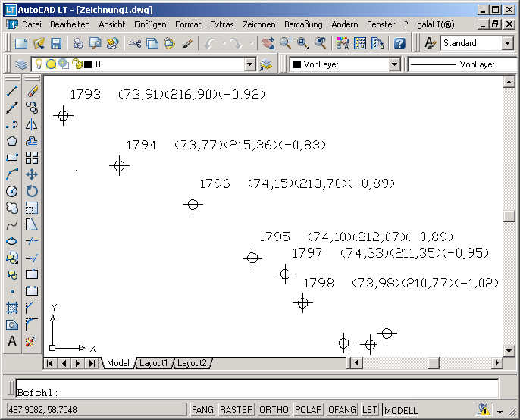Click the Save drawing icon
This screenshot has width=520, height=420.
tap(56, 43)
